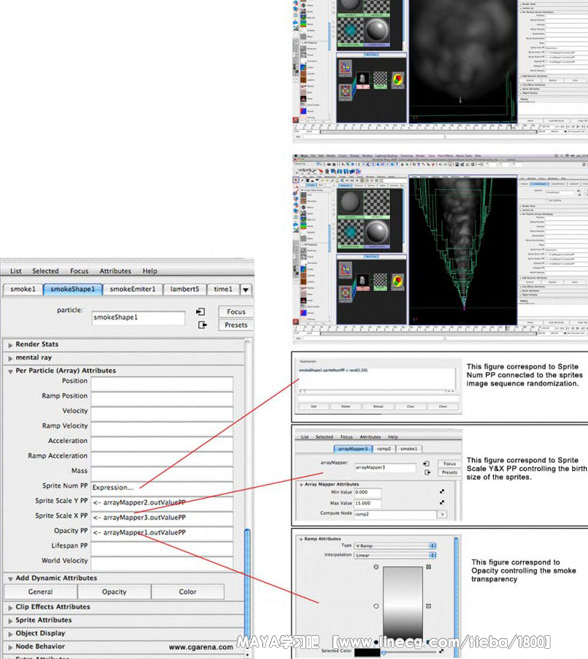Switch to the smokeEmiter1 tab
Viewport: 588px width, 659px height.
coord(132,289)
